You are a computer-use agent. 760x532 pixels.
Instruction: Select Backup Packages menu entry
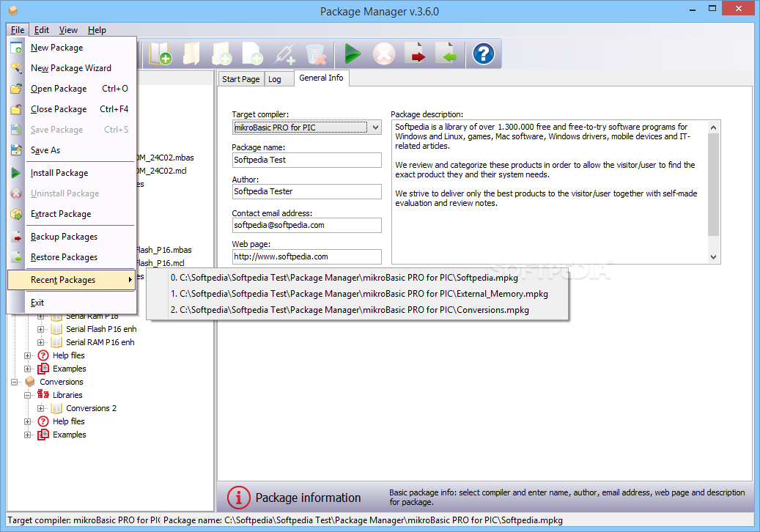(72, 237)
